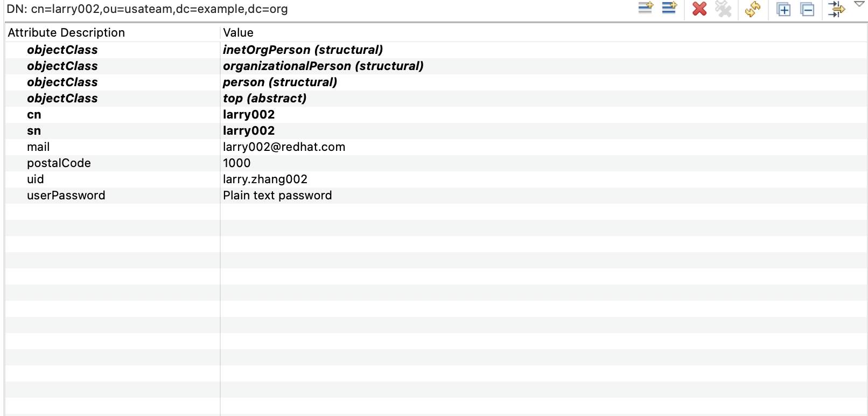Select the userPassword attribute name
The width and height of the screenshot is (868, 416).
(66, 196)
